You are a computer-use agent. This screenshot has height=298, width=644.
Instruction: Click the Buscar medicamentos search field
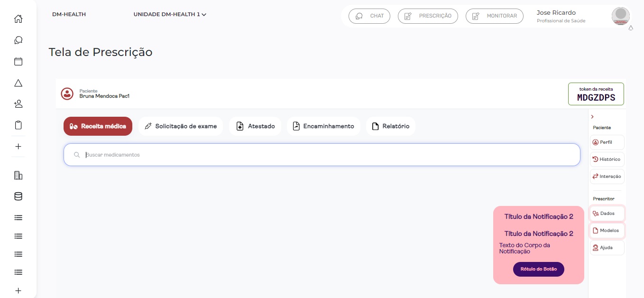[322, 155]
